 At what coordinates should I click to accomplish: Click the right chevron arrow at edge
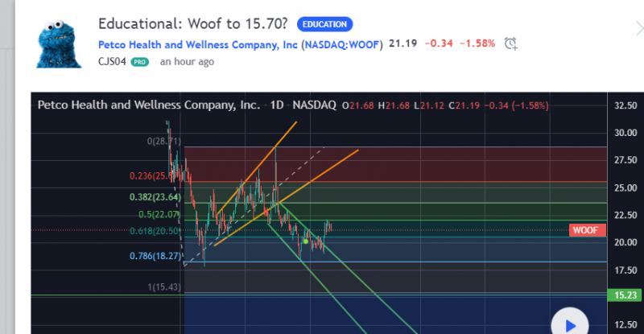point(635,30)
